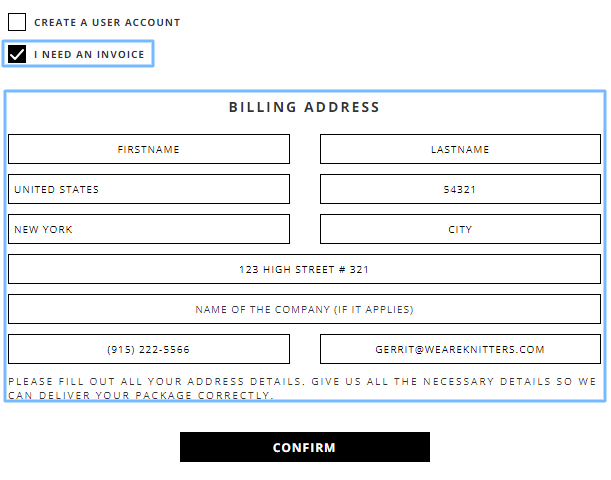This screenshot has height=480, width=611.
Task: Click the phone number field (915) 222-5566
Action: [x=149, y=349]
